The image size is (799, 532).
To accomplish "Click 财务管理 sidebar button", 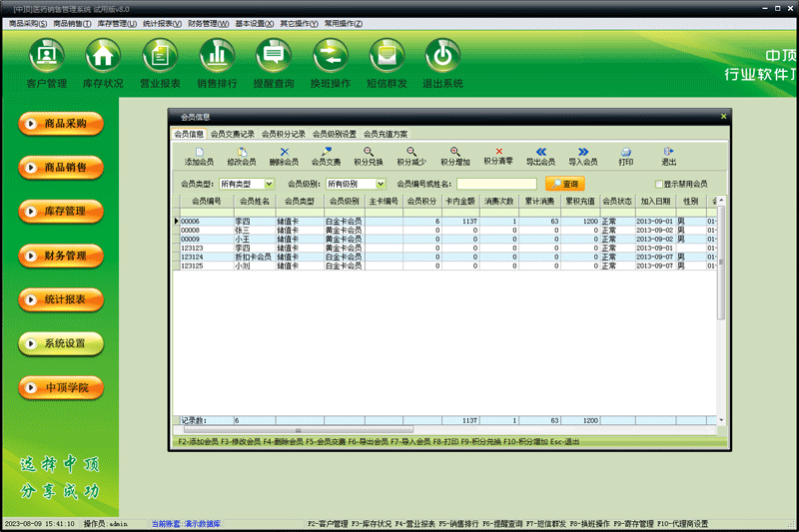I will [61, 256].
